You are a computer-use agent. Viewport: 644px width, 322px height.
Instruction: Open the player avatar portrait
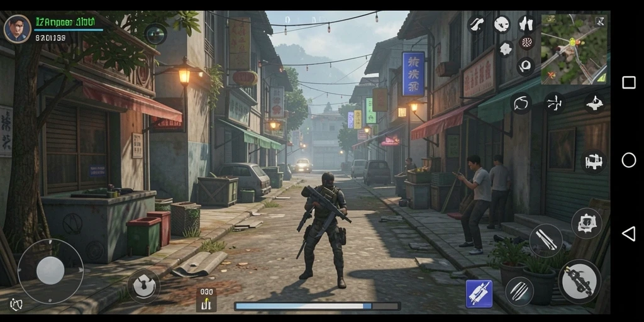[17, 29]
